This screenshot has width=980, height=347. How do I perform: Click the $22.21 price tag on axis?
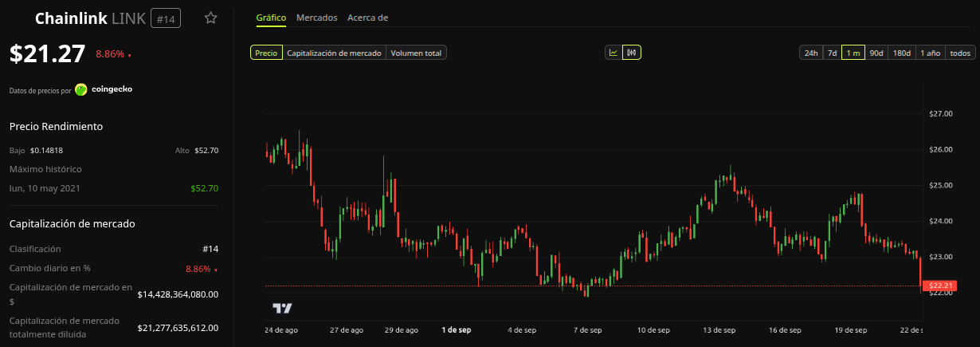941,286
